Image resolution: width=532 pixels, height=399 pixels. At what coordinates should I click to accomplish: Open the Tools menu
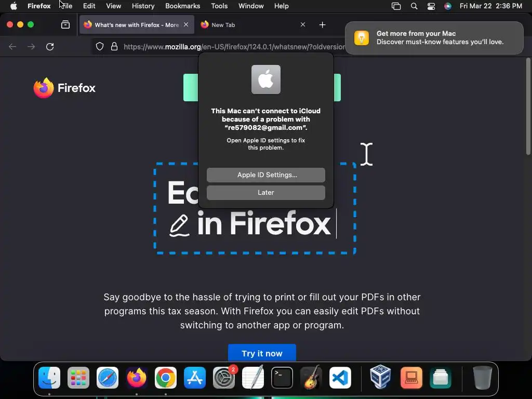click(x=219, y=6)
